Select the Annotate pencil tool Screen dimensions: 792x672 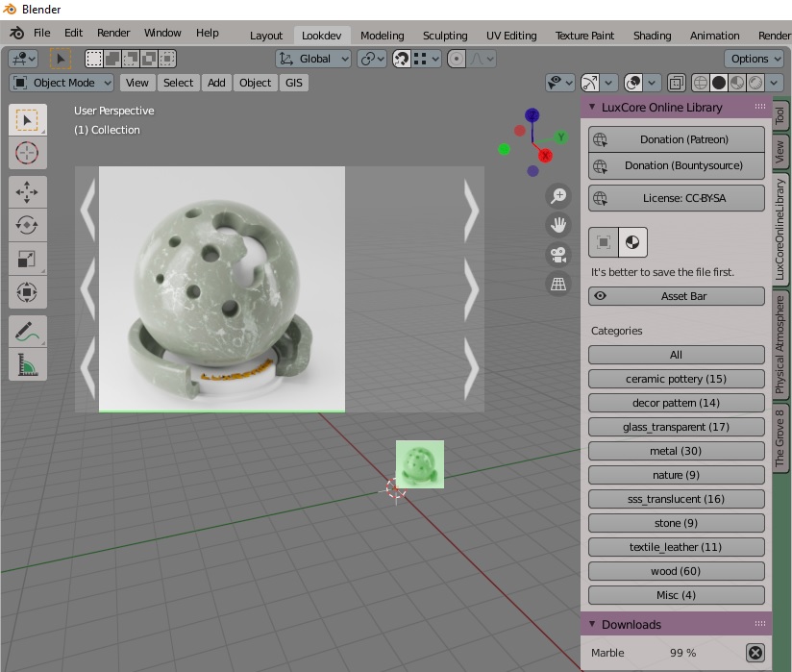[27, 332]
